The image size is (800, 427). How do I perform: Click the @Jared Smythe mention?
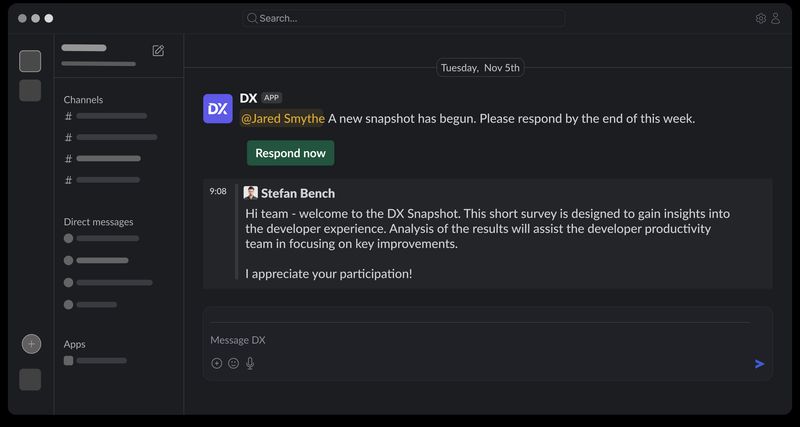click(x=282, y=119)
